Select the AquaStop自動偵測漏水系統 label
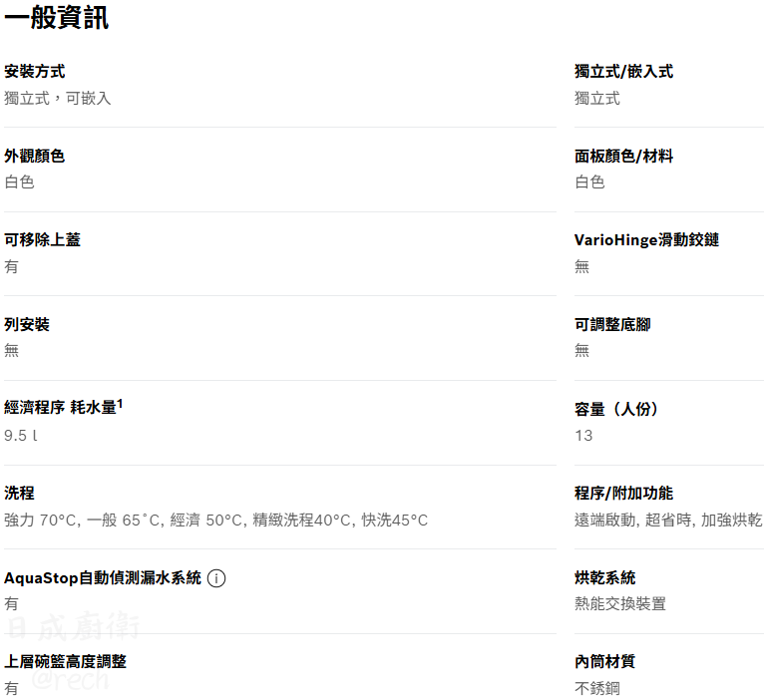This screenshot has height=700, width=764. (103, 577)
